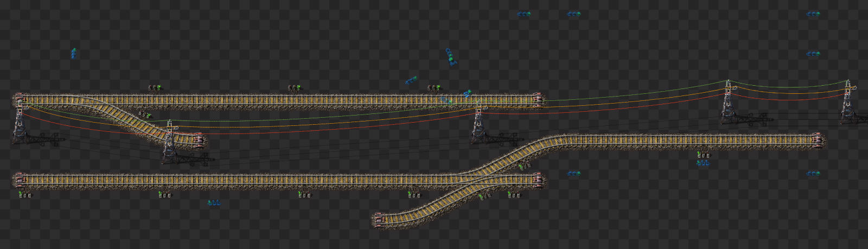Click the middle rail signal above the top track
868x249 pixels.
point(294,87)
